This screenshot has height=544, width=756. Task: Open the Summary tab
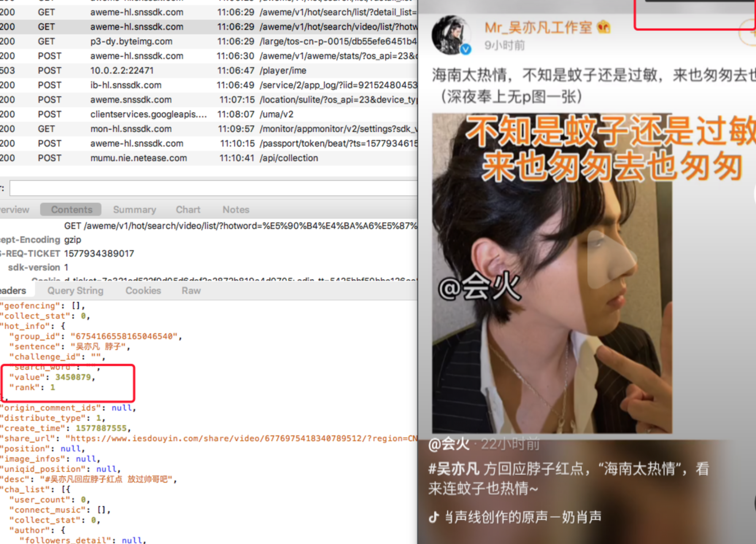(134, 210)
